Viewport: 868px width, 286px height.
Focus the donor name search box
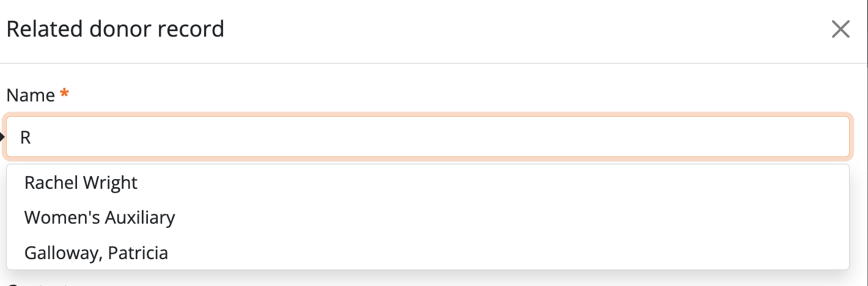point(428,137)
